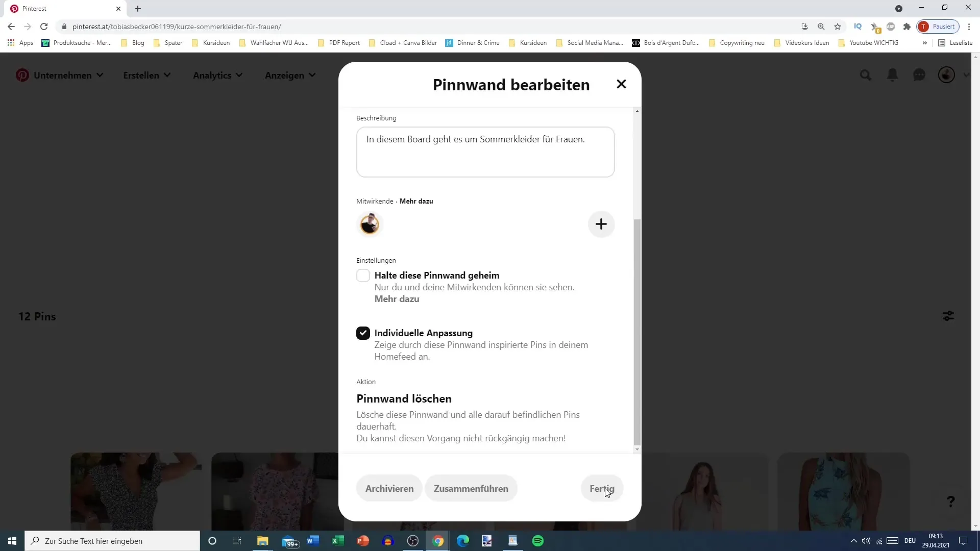Open Excel from the taskbar
The image size is (980, 551).
[x=337, y=541]
